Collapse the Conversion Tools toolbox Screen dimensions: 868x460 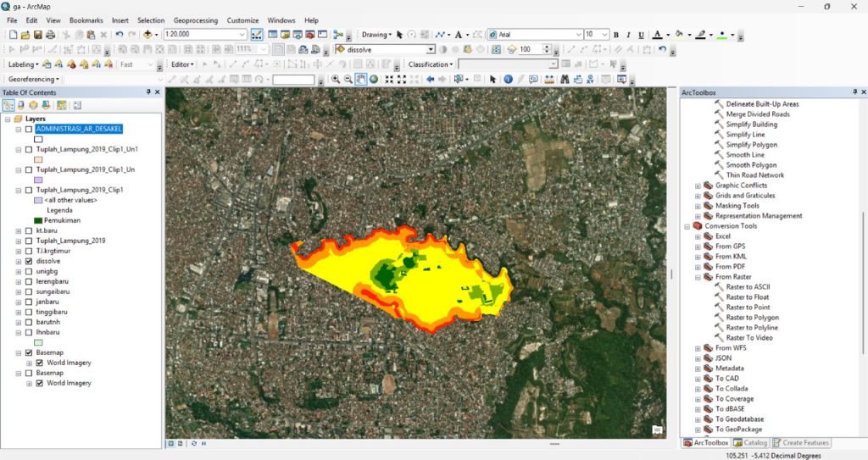click(x=687, y=226)
